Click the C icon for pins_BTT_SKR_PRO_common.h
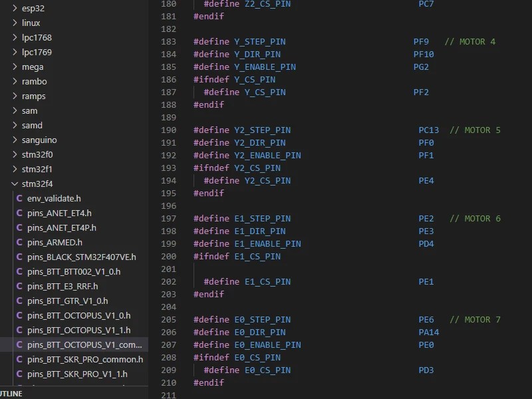The height and width of the screenshot is (399, 532). [x=19, y=359]
